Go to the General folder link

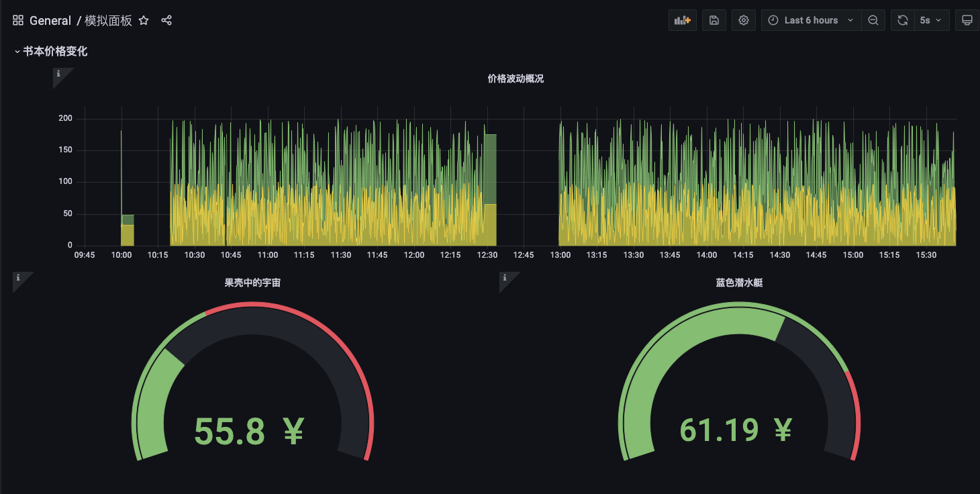tap(50, 20)
